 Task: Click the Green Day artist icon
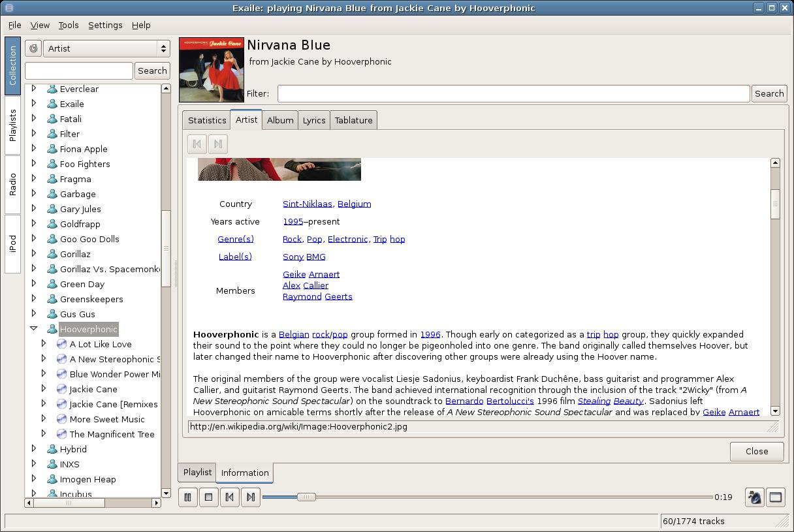(x=52, y=284)
